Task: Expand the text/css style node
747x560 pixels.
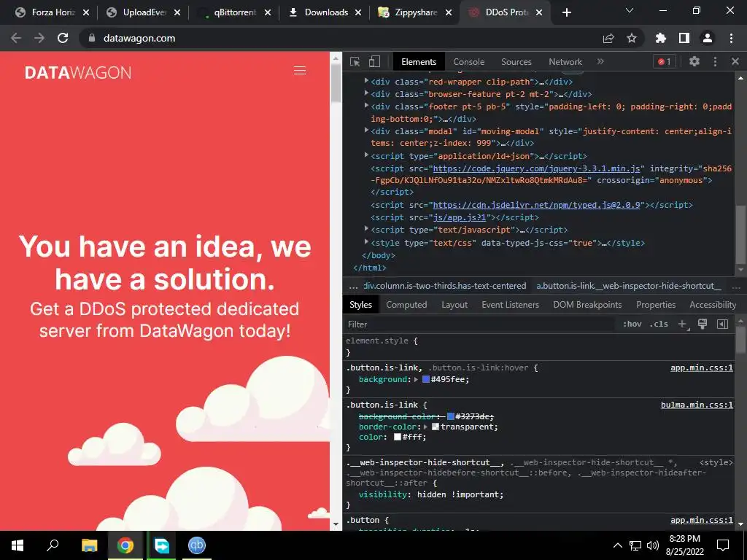Action: [366, 242]
